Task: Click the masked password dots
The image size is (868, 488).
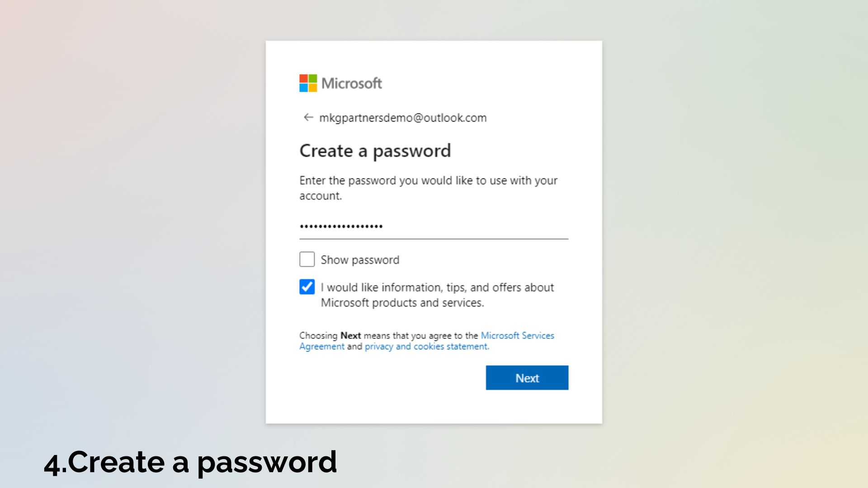Action: [341, 226]
